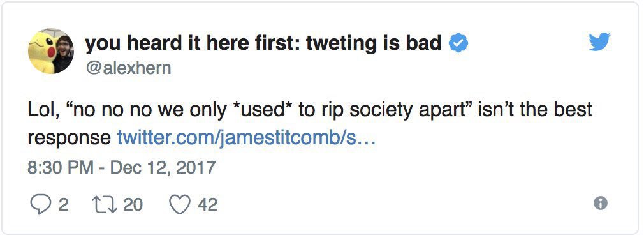The image size is (644, 240).
Task: Click the retweet count 20
Action: point(133,204)
